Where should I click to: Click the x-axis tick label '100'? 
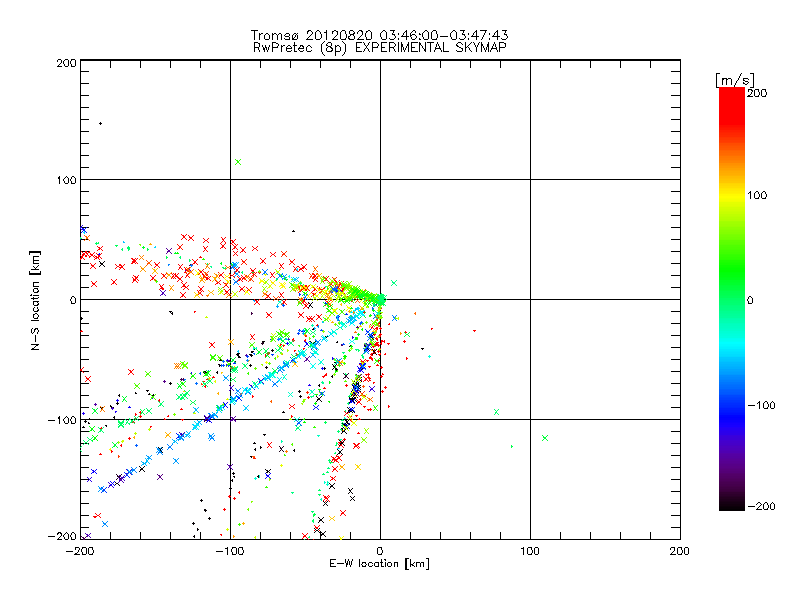530,551
